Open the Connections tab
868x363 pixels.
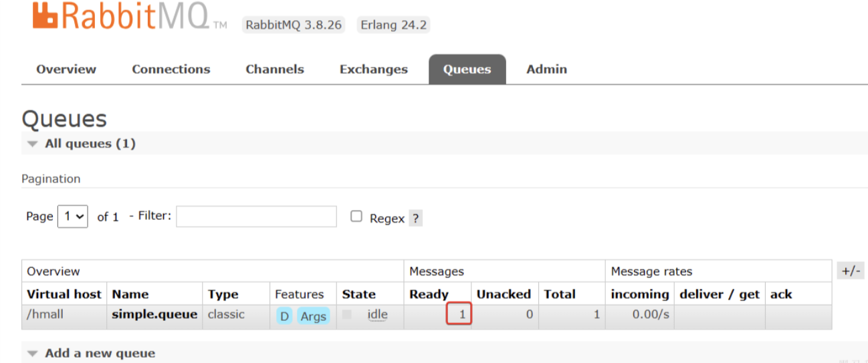coord(171,70)
